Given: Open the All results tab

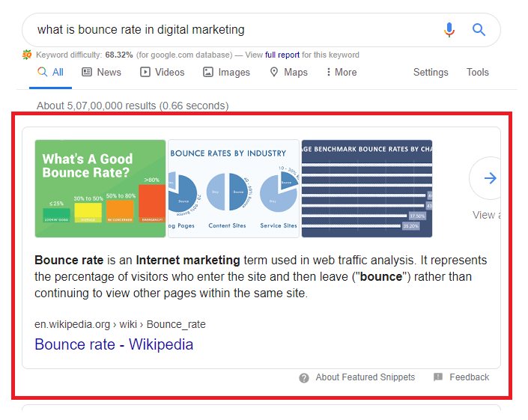Looking at the screenshot, I should pyautogui.click(x=50, y=73).
